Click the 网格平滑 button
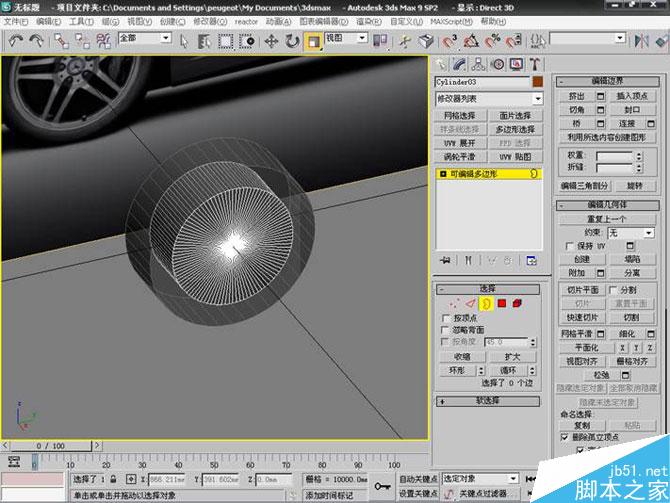670x503 pixels. [576, 333]
